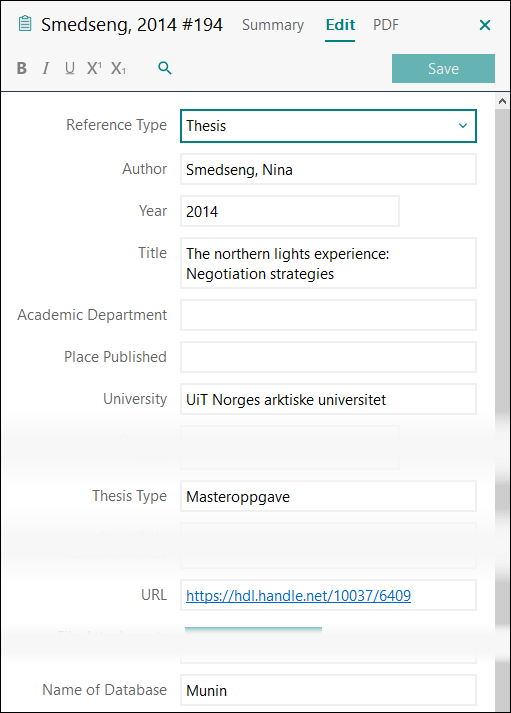Viewport: 511px width, 713px height.
Task: Apply Superscript formatting
Action: 94,68
